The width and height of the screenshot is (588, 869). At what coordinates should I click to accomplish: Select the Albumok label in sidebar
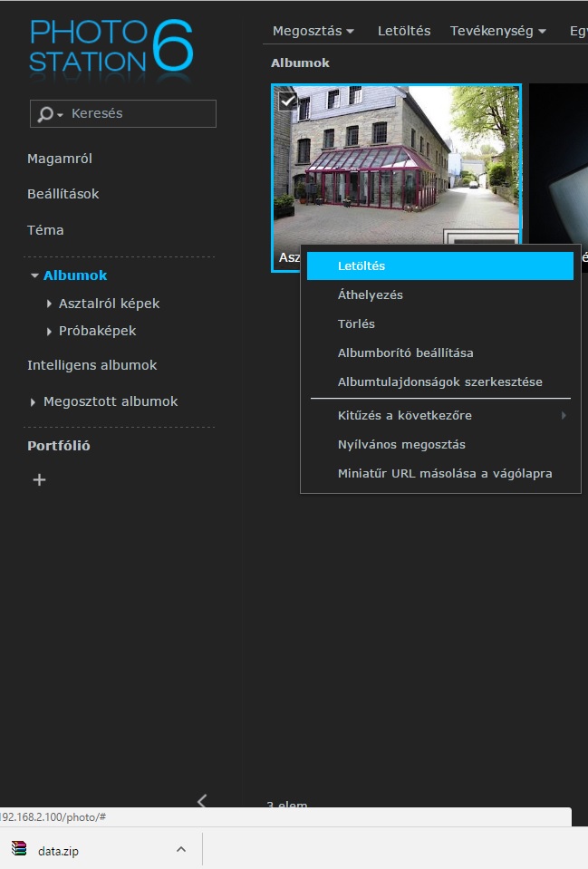(x=75, y=275)
